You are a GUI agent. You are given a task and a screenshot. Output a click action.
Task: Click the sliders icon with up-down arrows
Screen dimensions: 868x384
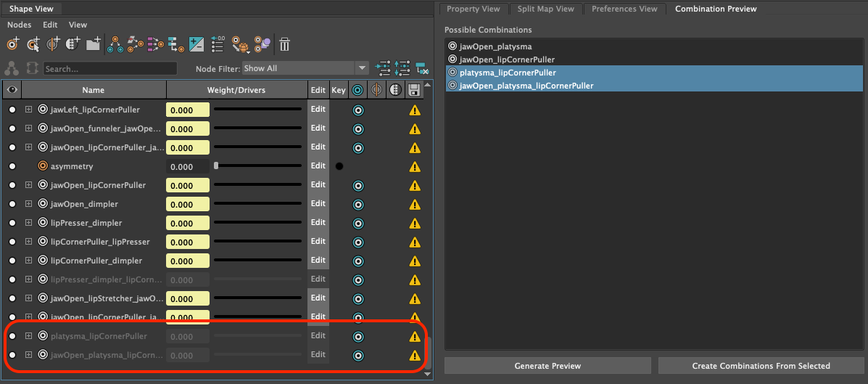point(402,68)
